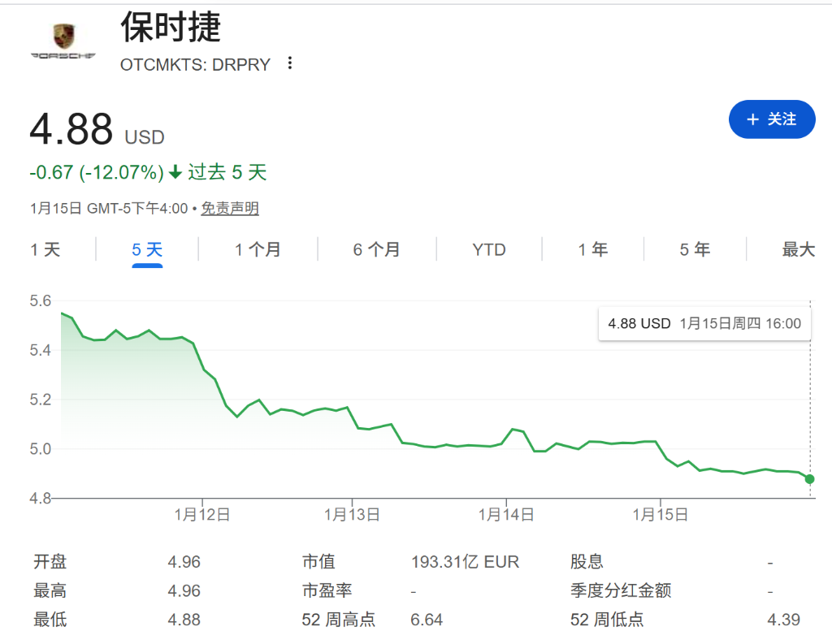Show the 5 年 chart range
Viewport: 832px width, 644px height.
695,249
